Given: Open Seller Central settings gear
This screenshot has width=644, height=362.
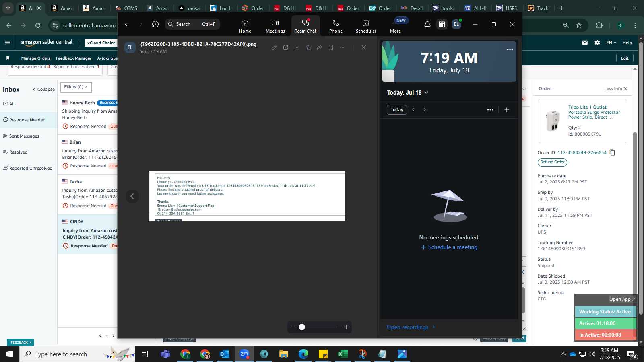Looking at the screenshot, I should coord(597,43).
